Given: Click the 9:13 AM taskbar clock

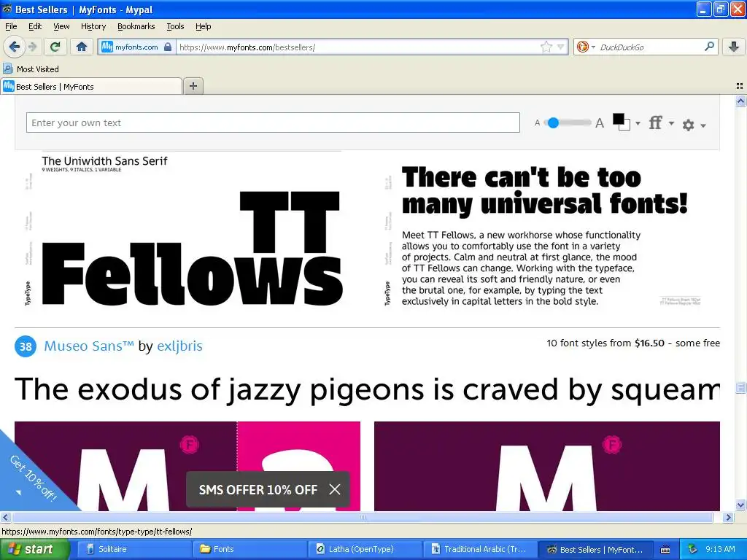Looking at the screenshot, I should click(720, 550).
